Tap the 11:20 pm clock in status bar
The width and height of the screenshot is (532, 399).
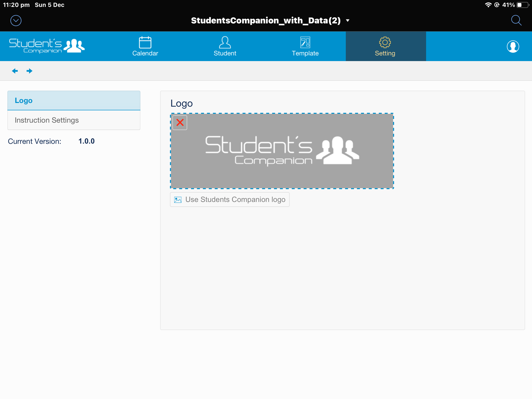pos(16,5)
